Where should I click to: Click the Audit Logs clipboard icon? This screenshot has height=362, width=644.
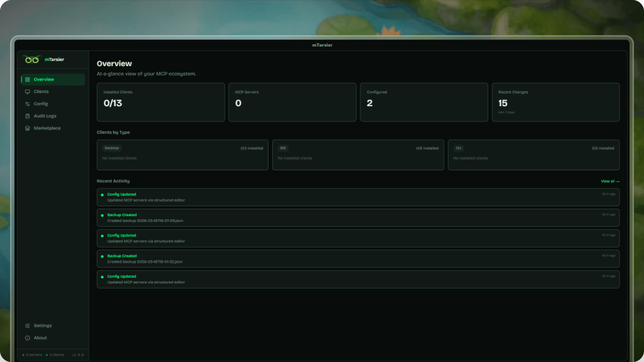point(28,116)
